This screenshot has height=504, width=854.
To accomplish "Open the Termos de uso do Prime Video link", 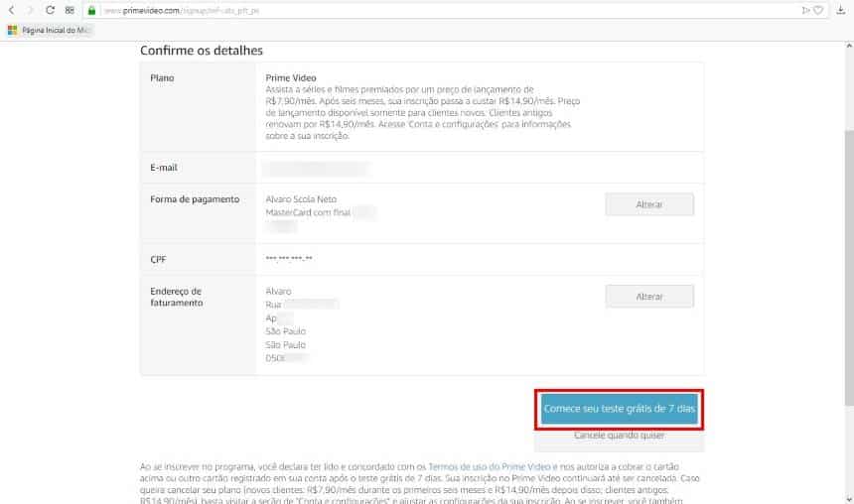I will click(490, 467).
